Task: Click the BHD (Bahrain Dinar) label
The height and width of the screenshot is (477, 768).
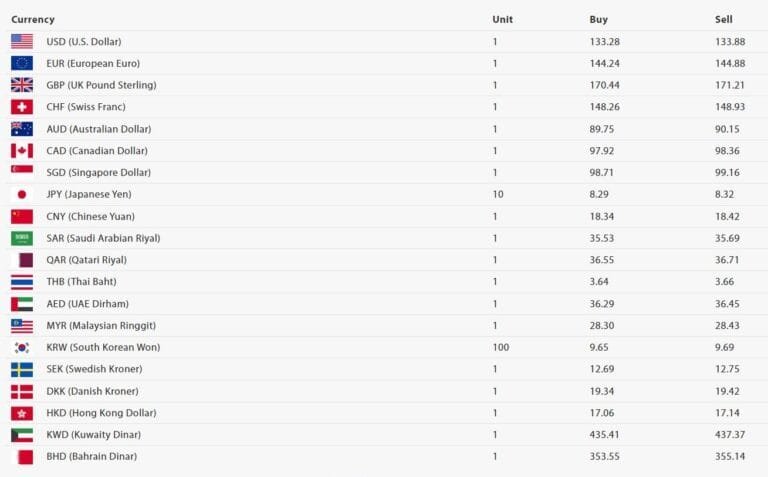Action: [x=91, y=456]
